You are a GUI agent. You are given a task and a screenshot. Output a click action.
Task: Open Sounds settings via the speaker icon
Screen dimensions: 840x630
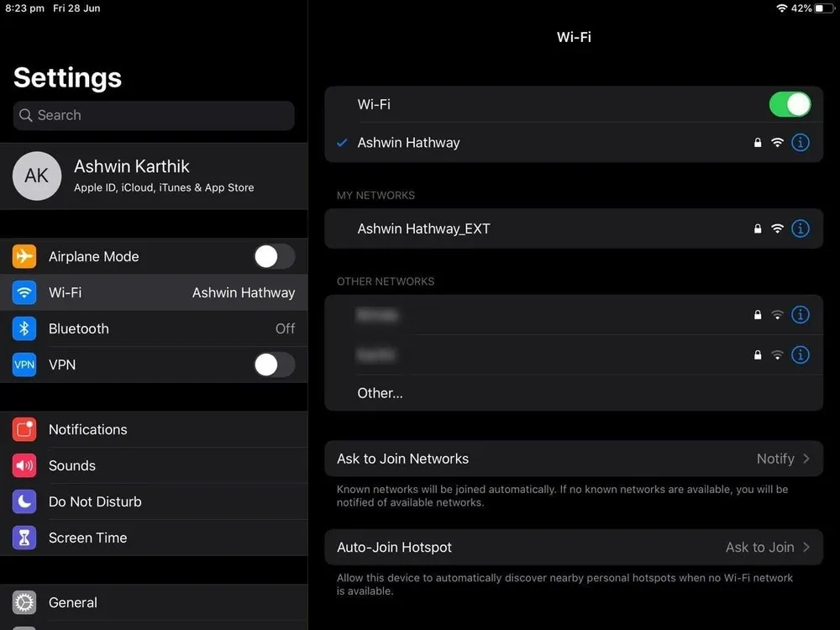point(24,465)
